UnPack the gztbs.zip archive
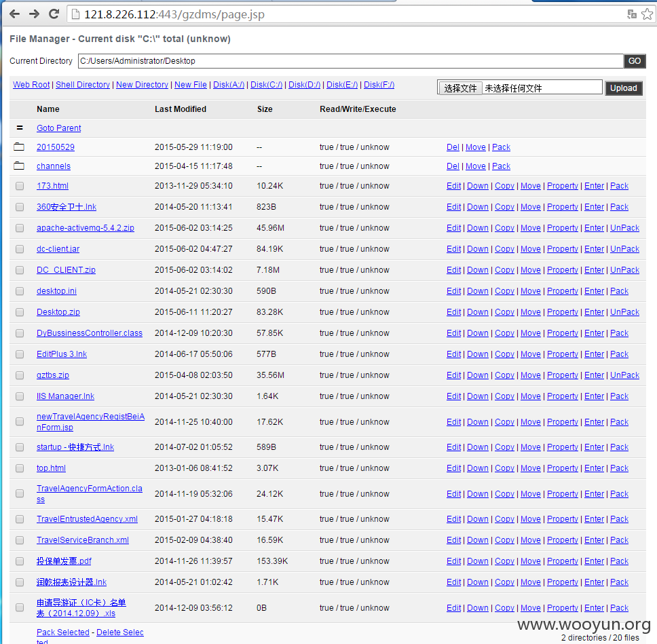This screenshot has height=644, width=657. coord(624,375)
